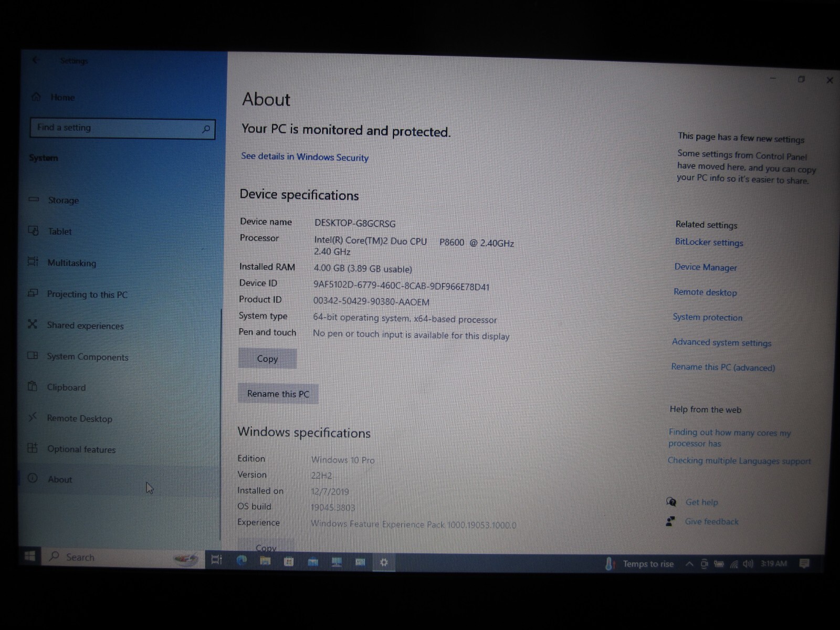Click the Find a setting search box
Viewport: 840px width, 630px height.
[x=122, y=128]
